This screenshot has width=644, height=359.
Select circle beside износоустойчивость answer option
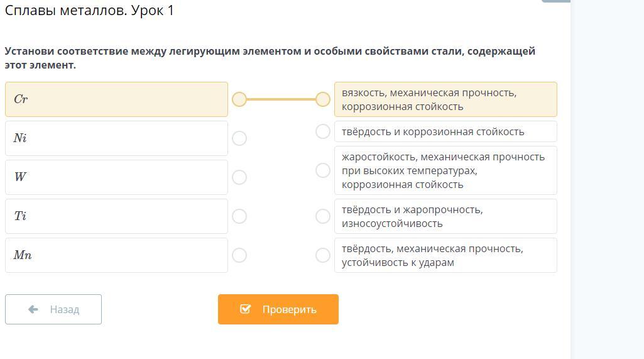[x=323, y=216]
